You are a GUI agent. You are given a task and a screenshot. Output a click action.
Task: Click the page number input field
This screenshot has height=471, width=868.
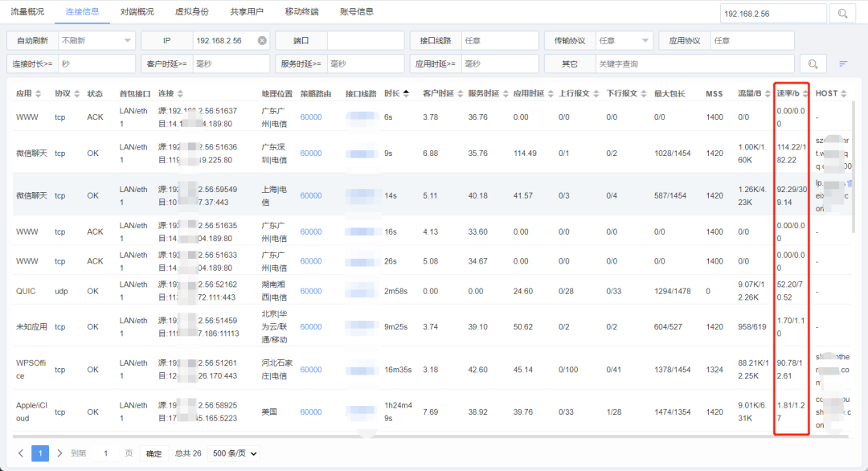105,453
